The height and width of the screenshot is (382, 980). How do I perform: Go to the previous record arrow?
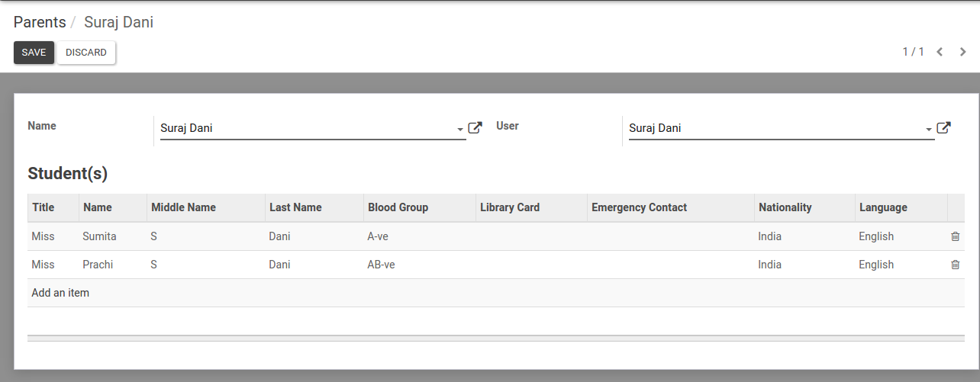coord(940,53)
